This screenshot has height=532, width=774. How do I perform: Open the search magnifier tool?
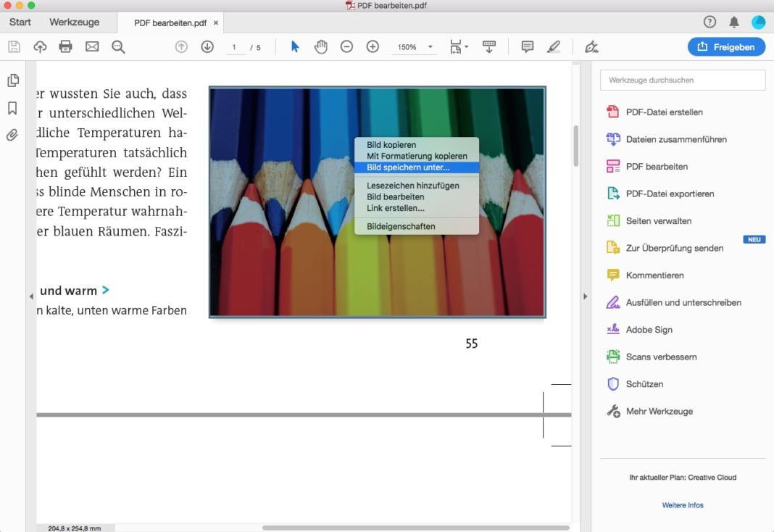[118, 47]
